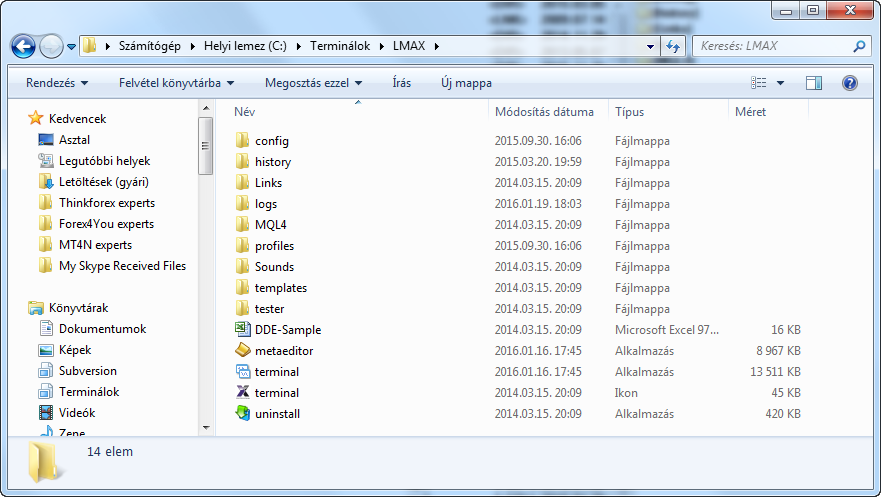Select the history folder icon
Screen dimensions: 881x497
pyautogui.click(x=242, y=162)
